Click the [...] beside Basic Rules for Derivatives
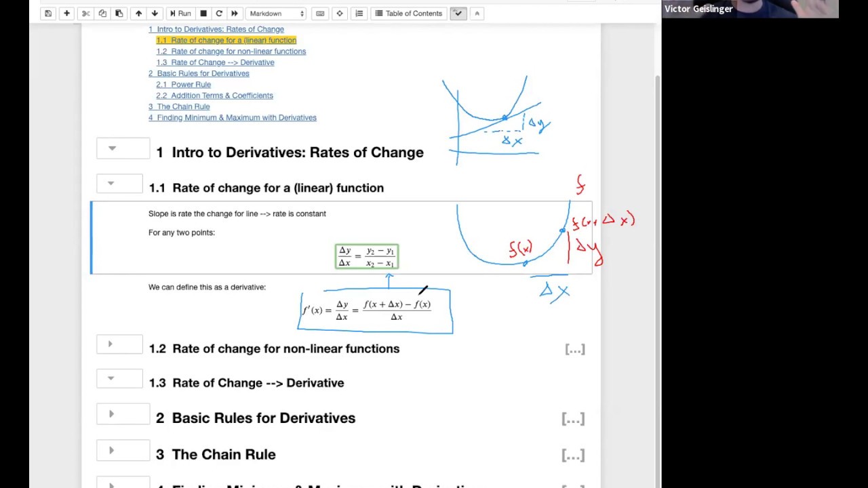 click(x=573, y=419)
